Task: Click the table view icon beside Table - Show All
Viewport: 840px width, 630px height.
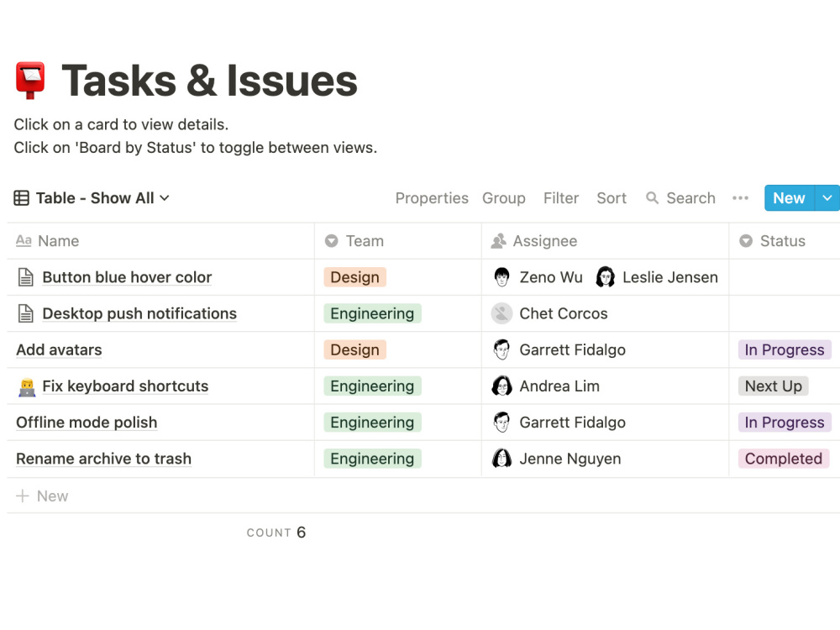Action: click(22, 198)
